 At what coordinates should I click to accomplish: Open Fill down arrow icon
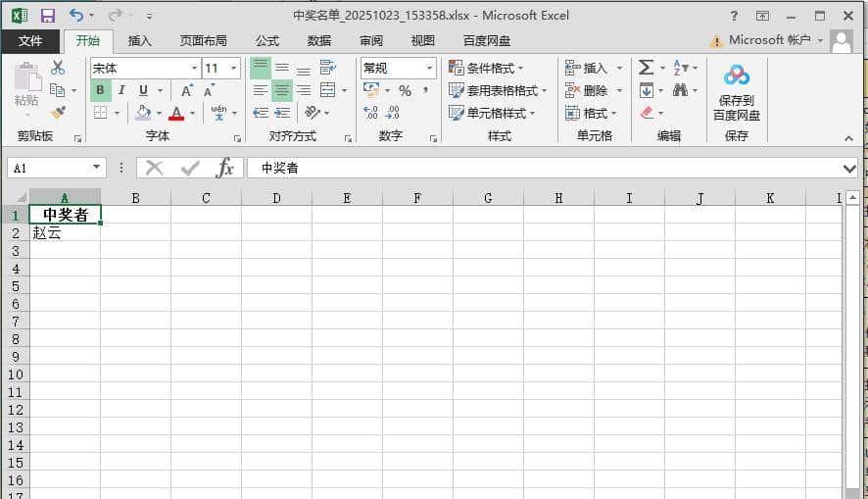coord(646,90)
